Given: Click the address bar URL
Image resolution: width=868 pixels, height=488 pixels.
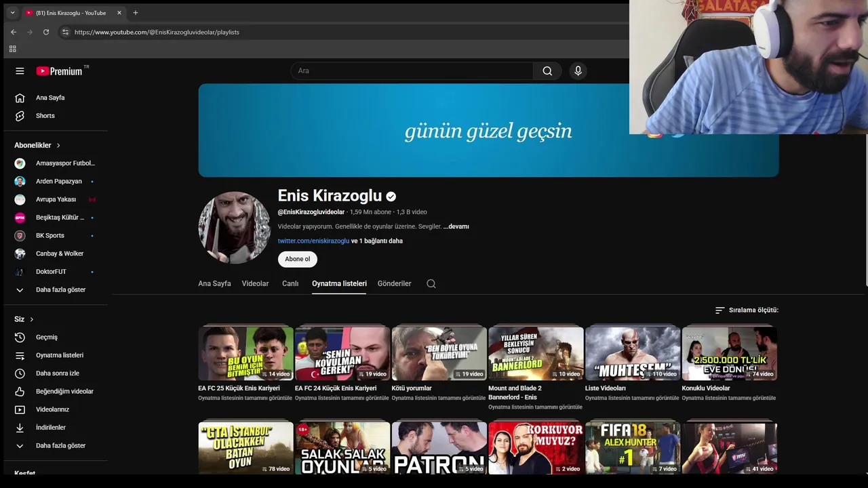Looking at the screenshot, I should [x=157, y=32].
